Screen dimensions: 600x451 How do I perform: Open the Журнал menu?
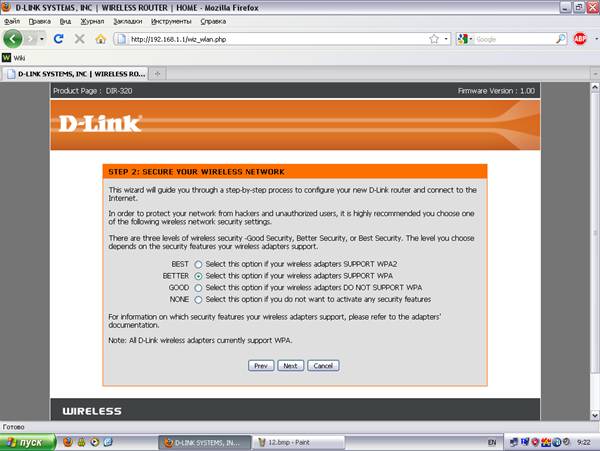coord(92,21)
